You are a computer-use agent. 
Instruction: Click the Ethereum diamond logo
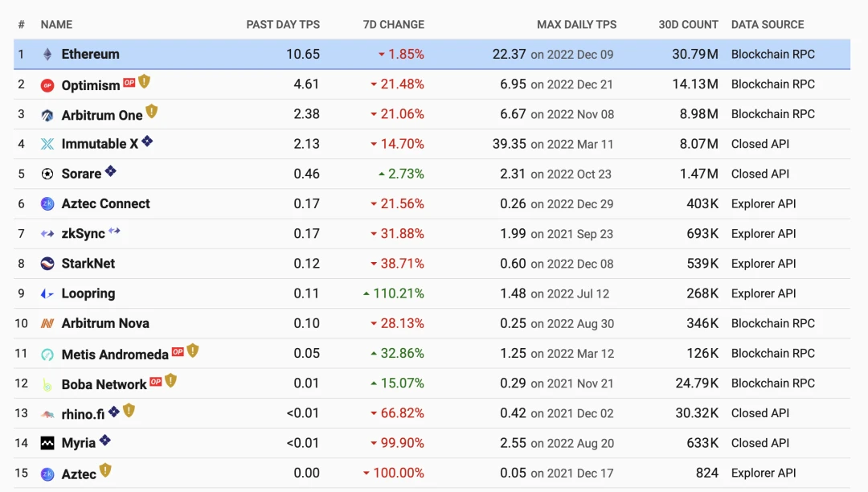[47, 54]
